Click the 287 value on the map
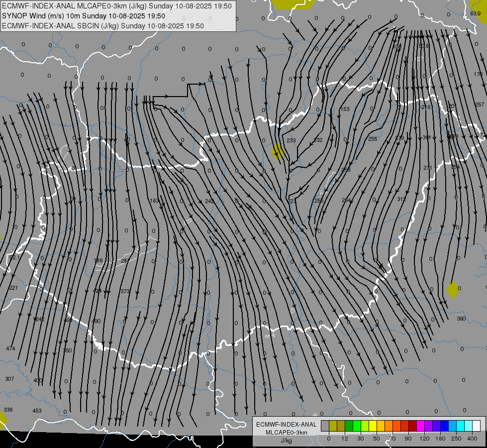The image size is (487, 448). (125, 261)
